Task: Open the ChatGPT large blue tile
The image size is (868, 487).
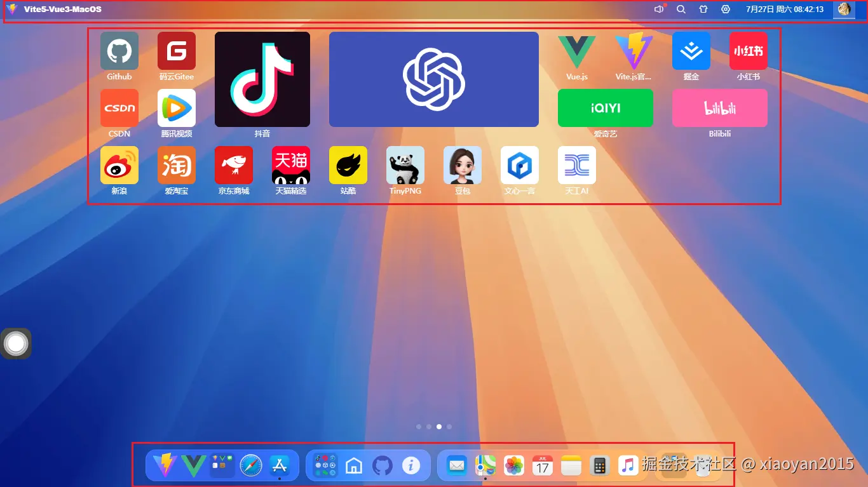Action: (x=434, y=79)
